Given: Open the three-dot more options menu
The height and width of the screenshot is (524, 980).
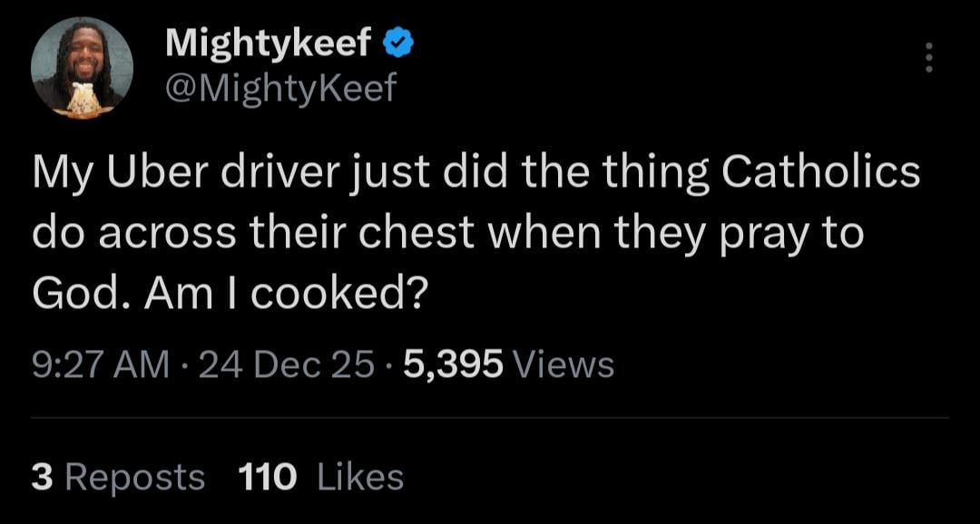Looking at the screenshot, I should click(x=927, y=58).
